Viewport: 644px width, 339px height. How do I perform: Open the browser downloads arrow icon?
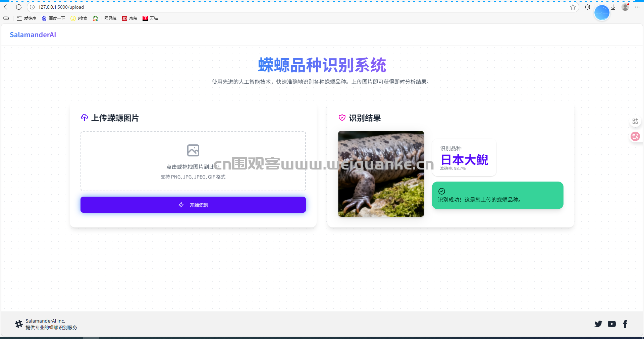pos(613,7)
